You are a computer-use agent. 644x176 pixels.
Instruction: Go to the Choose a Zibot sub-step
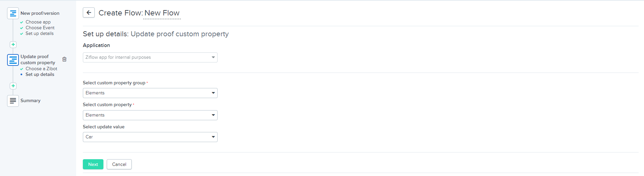41,69
